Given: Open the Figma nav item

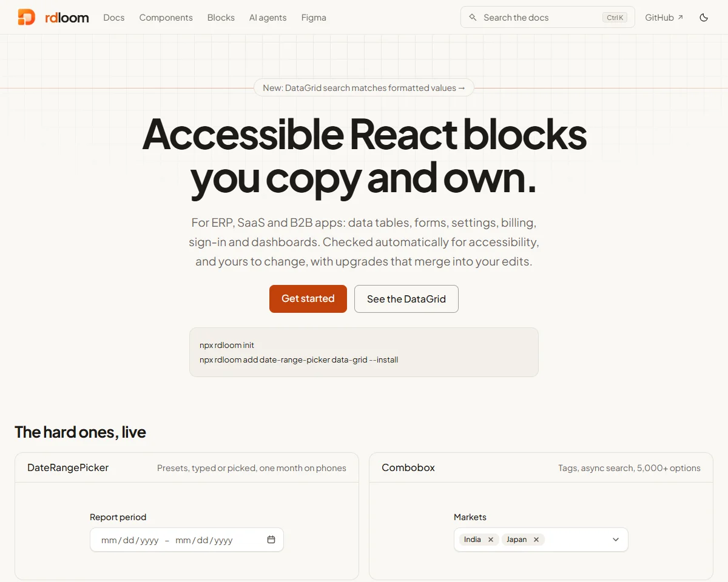Looking at the screenshot, I should (x=314, y=18).
